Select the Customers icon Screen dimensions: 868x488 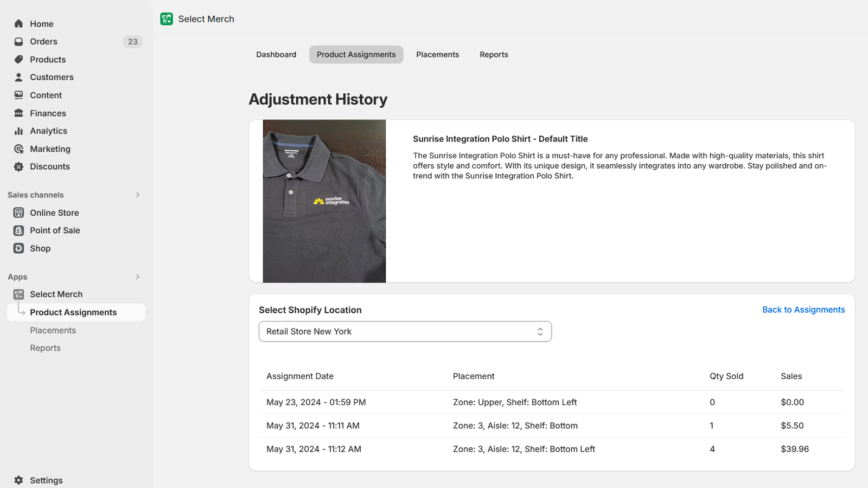click(18, 77)
